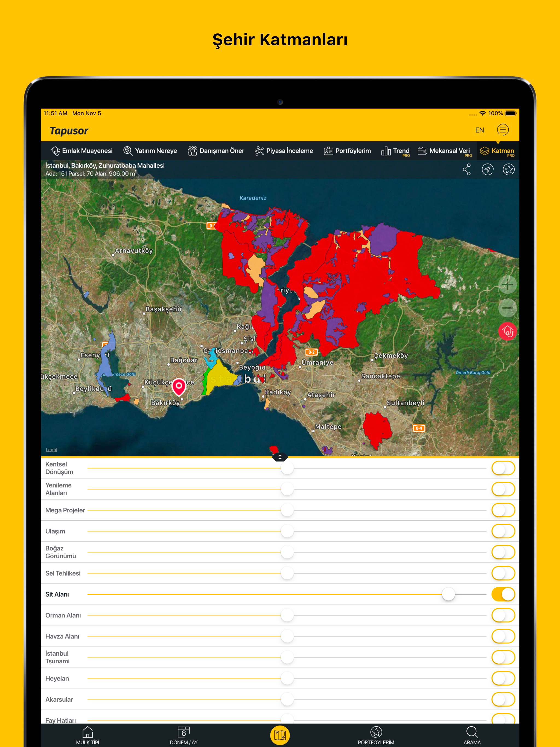Open the MÜLK TİPİ selector
Screen dimensions: 560x747
tap(87, 736)
